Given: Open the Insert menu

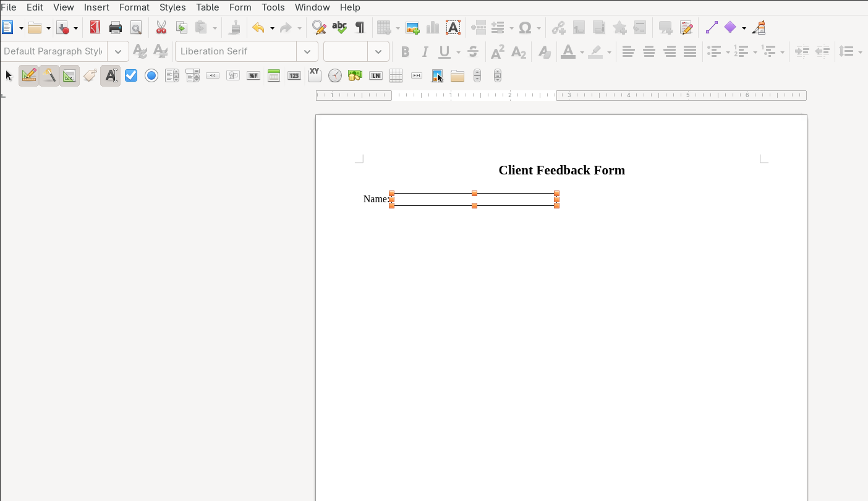Looking at the screenshot, I should pos(96,7).
